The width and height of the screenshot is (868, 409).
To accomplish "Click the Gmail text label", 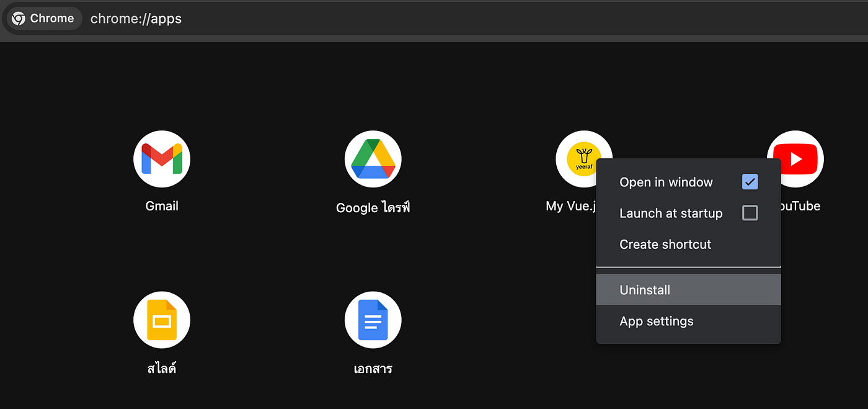I will click(162, 206).
